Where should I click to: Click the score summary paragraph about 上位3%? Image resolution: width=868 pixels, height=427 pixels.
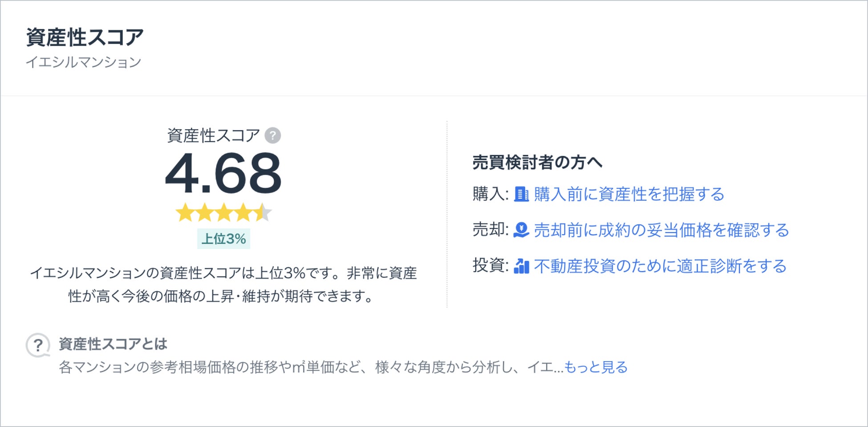223,284
